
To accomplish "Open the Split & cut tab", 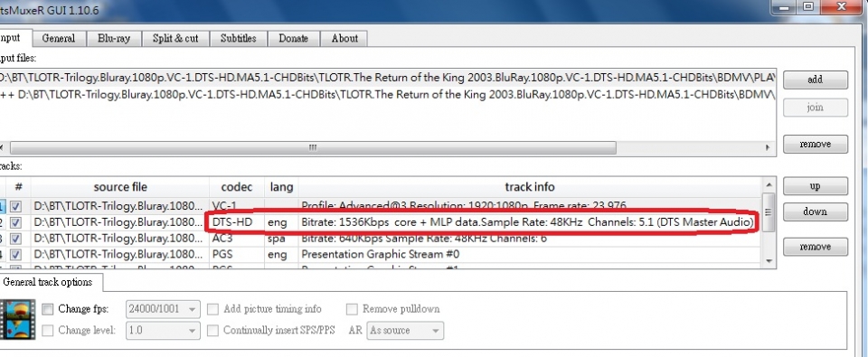I will (175, 39).
